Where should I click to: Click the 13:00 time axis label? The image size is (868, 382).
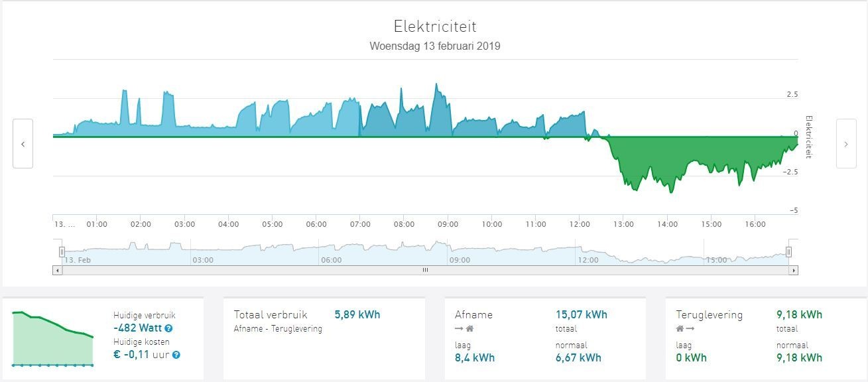coord(625,224)
